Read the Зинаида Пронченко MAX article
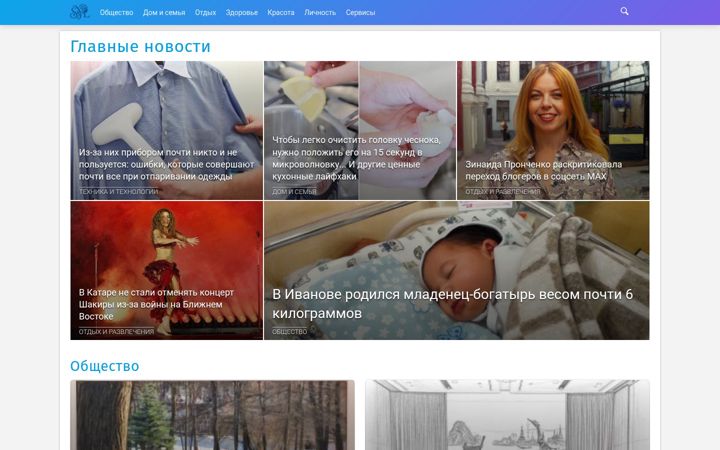The width and height of the screenshot is (720, 450). pos(544,170)
